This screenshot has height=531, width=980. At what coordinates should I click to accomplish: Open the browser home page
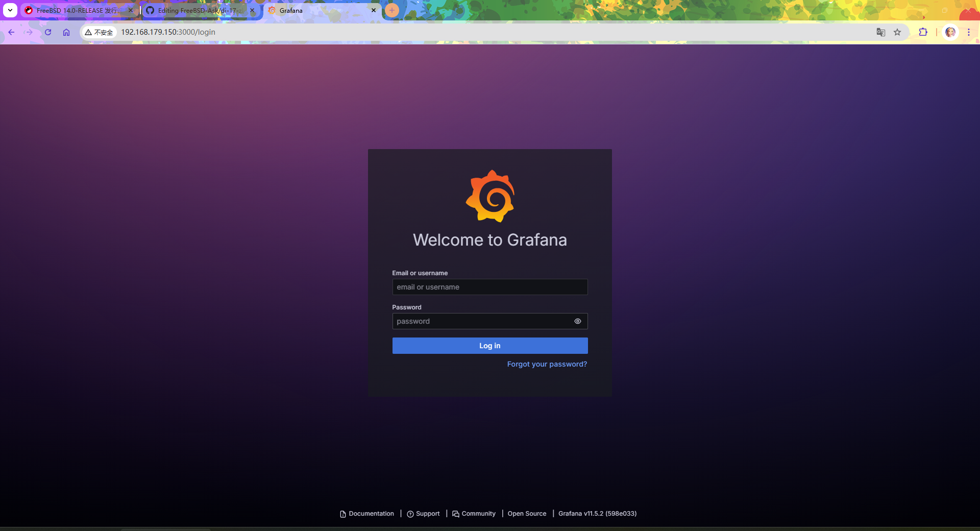[x=66, y=32]
